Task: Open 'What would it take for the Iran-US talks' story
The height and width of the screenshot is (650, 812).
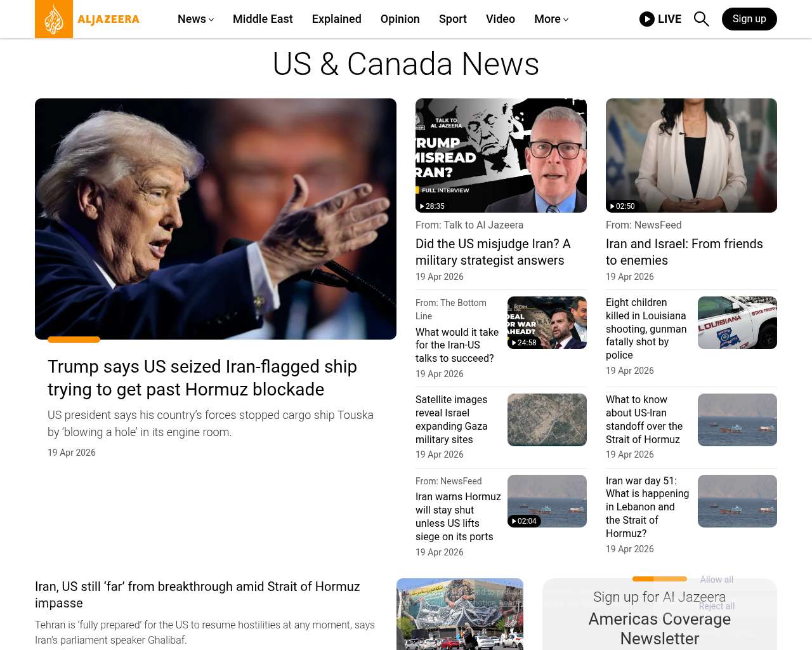Action: (457, 345)
